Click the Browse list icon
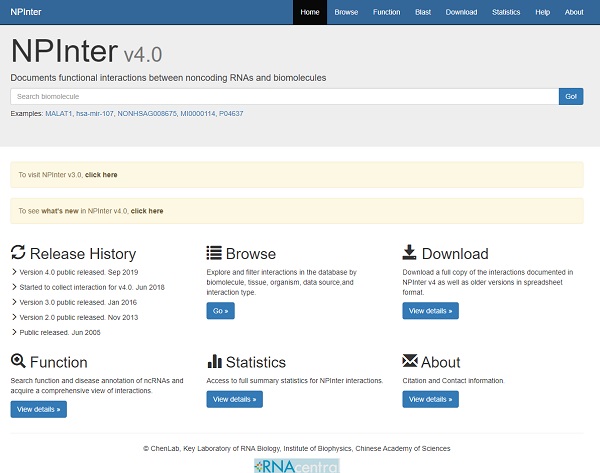600x473 pixels. (214, 253)
